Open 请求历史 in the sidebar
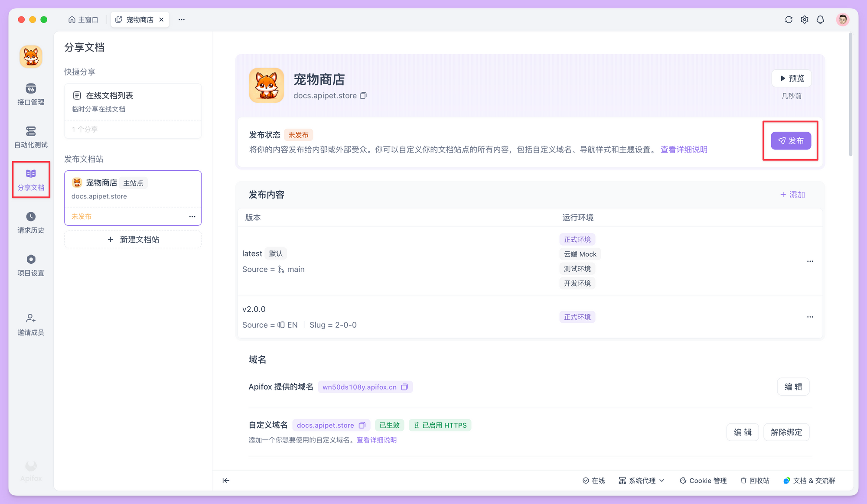Viewport: 867px width, 504px height. (x=31, y=223)
